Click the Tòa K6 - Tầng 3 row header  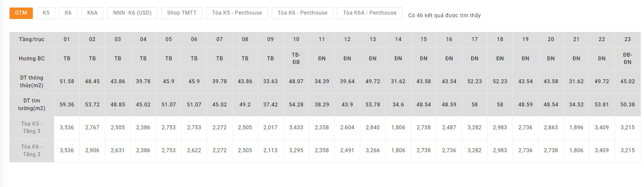[x=32, y=150]
